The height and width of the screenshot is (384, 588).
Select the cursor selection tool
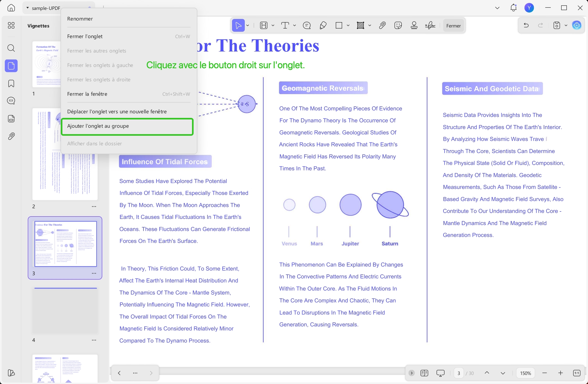(238, 26)
